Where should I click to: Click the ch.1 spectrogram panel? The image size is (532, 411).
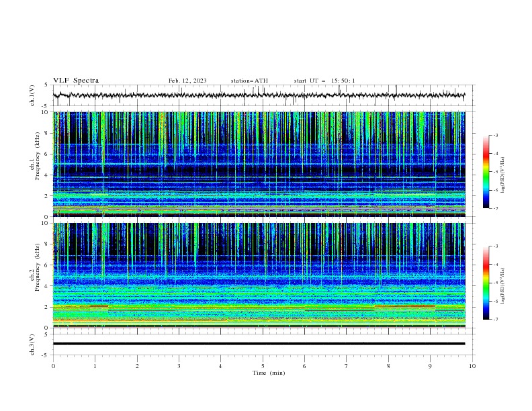[x=259, y=164]
